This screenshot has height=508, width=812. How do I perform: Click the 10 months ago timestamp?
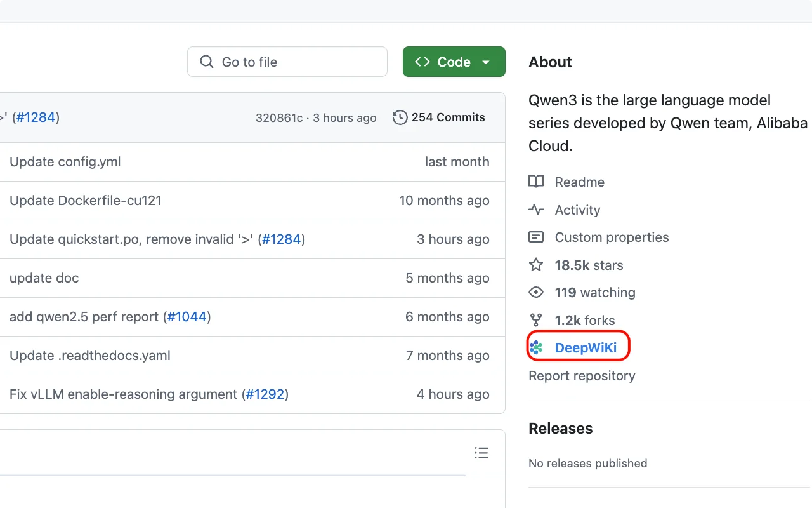444,201
